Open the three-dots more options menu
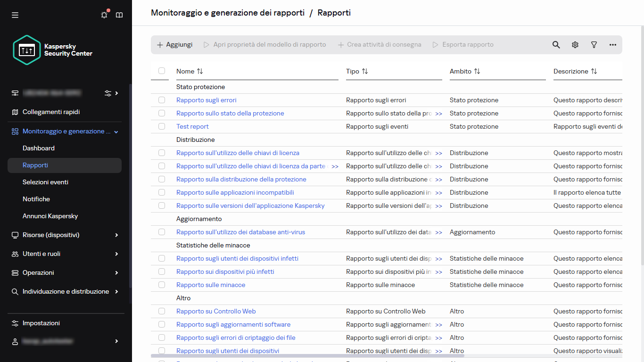The width and height of the screenshot is (644, 362). click(613, 45)
